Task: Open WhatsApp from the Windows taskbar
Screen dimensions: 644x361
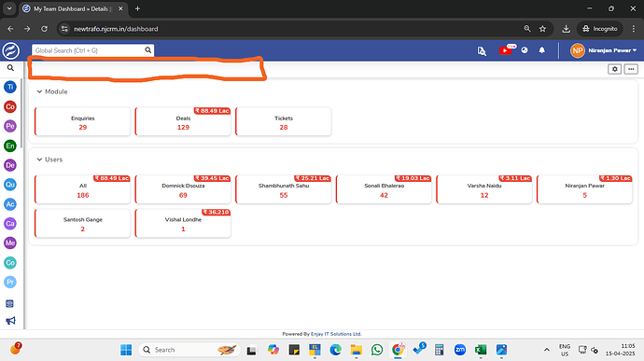Action: pyautogui.click(x=377, y=350)
